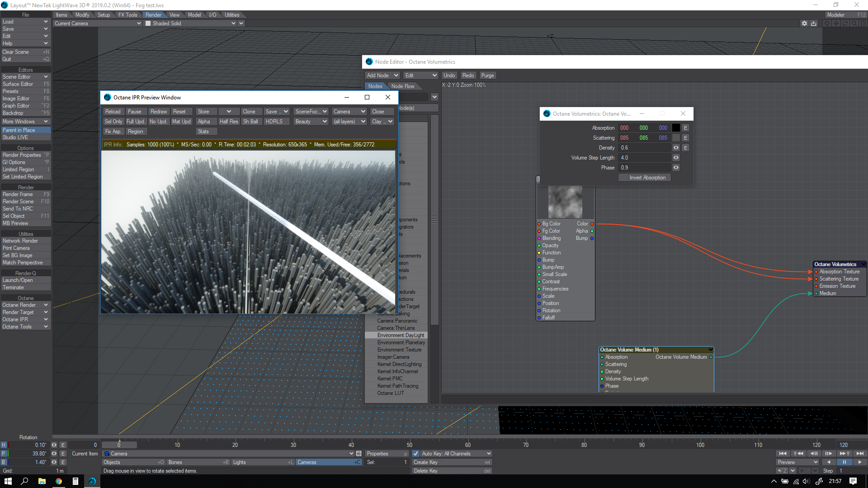Click the viewport move (pan) arrows icon

(836, 23)
